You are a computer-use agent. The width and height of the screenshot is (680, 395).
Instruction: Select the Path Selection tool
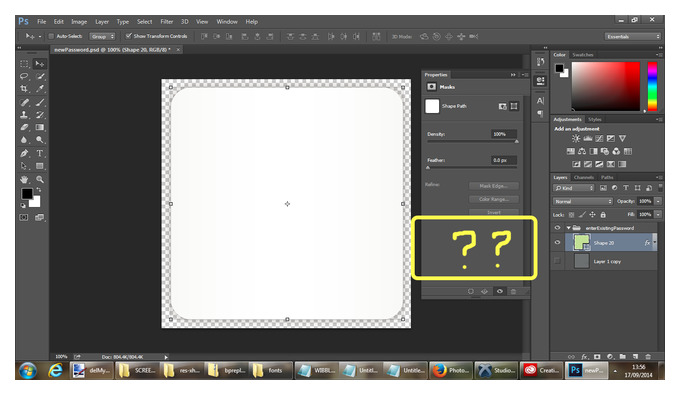[24, 166]
